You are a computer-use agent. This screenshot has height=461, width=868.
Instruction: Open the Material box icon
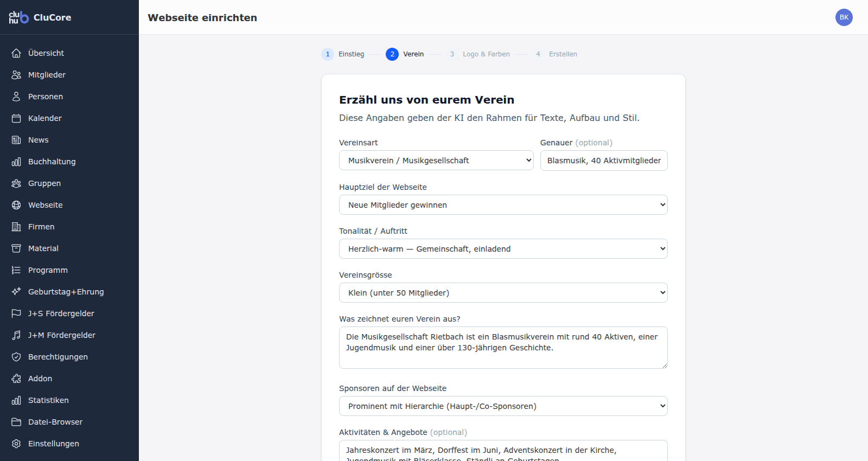coord(16,248)
